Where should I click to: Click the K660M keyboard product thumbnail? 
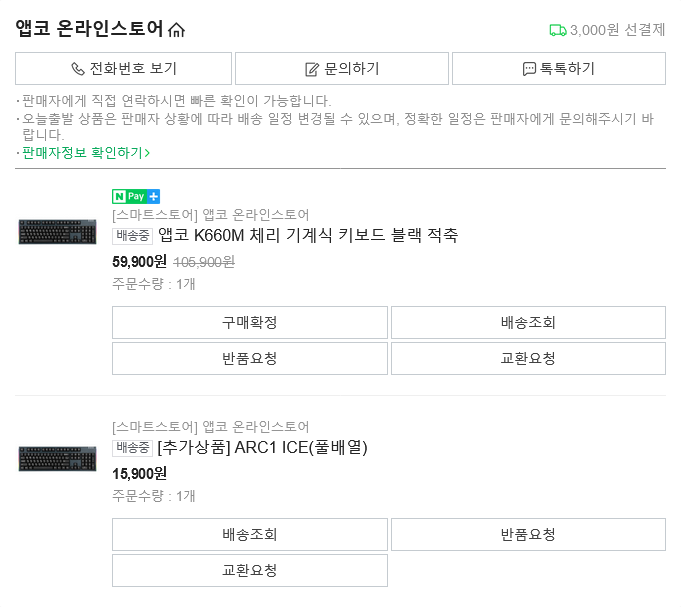56,232
